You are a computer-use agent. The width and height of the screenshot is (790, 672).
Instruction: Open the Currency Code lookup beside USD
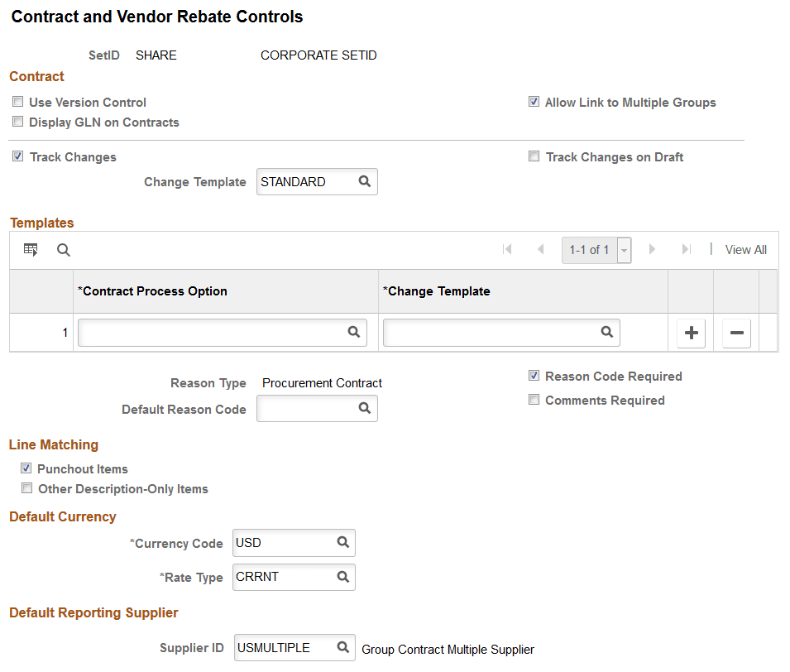(343, 543)
